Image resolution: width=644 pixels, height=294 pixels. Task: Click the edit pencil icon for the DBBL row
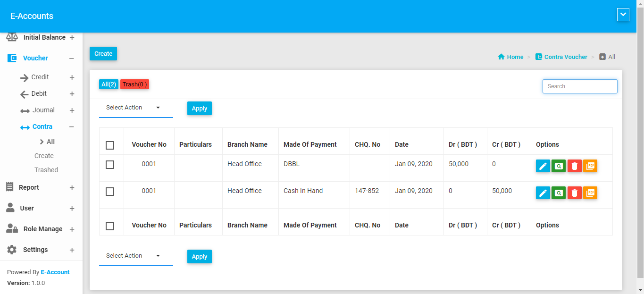click(543, 166)
